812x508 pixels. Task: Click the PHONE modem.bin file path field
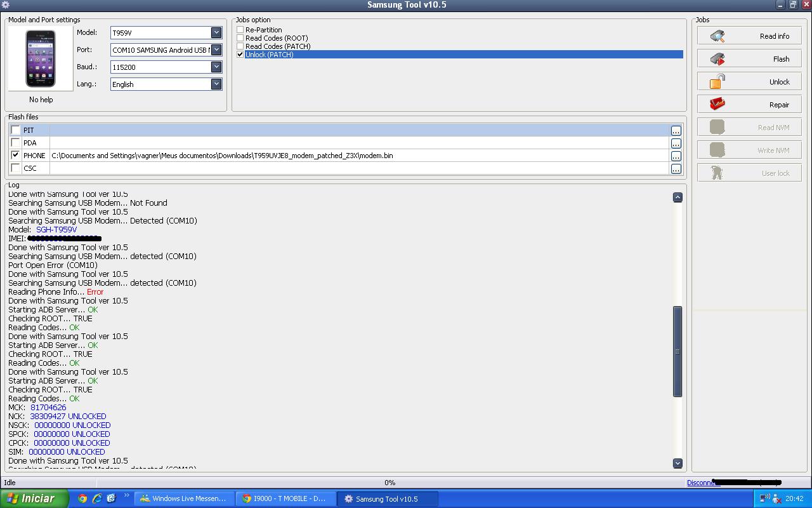[x=359, y=156]
